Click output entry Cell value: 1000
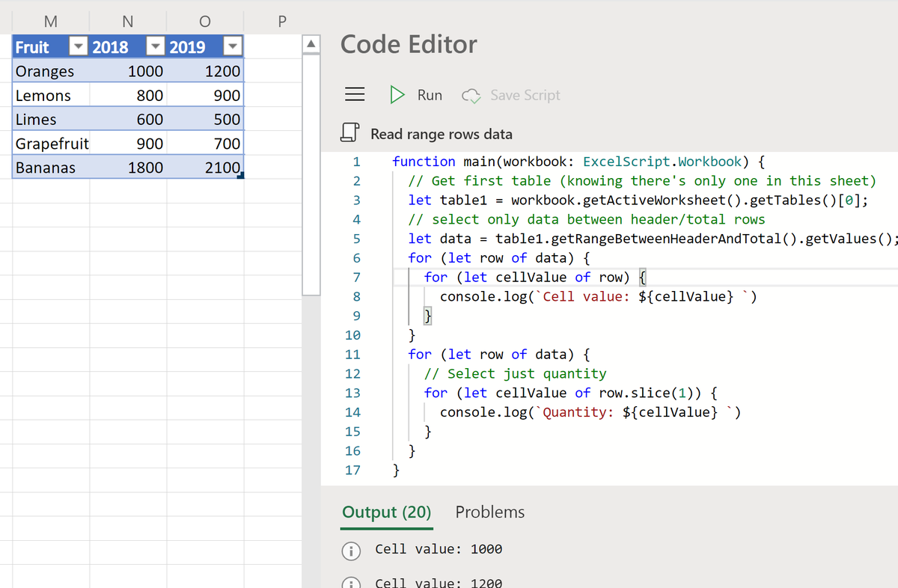 [439, 549]
